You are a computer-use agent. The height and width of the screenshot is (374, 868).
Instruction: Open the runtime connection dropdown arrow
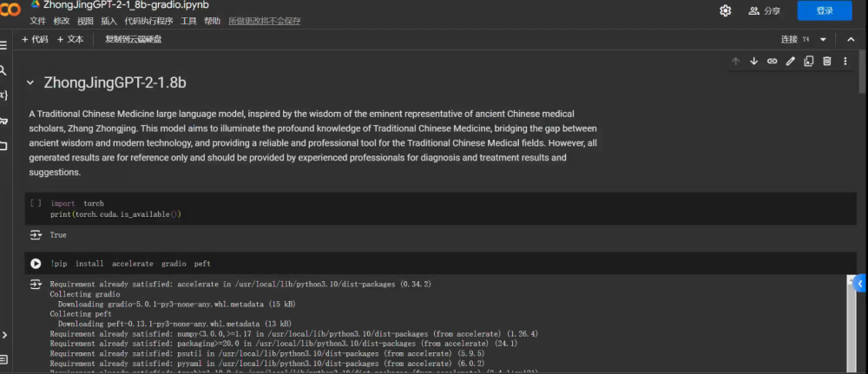tap(823, 40)
